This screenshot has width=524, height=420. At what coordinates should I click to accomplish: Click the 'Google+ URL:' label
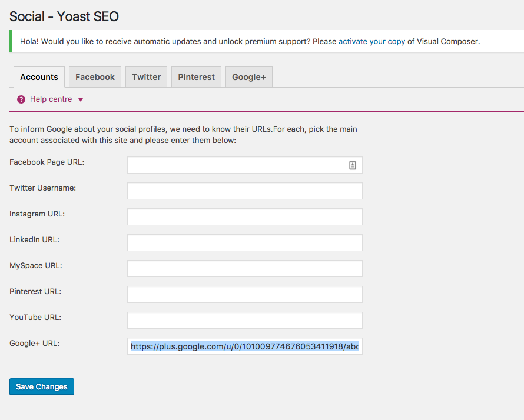[34, 343]
